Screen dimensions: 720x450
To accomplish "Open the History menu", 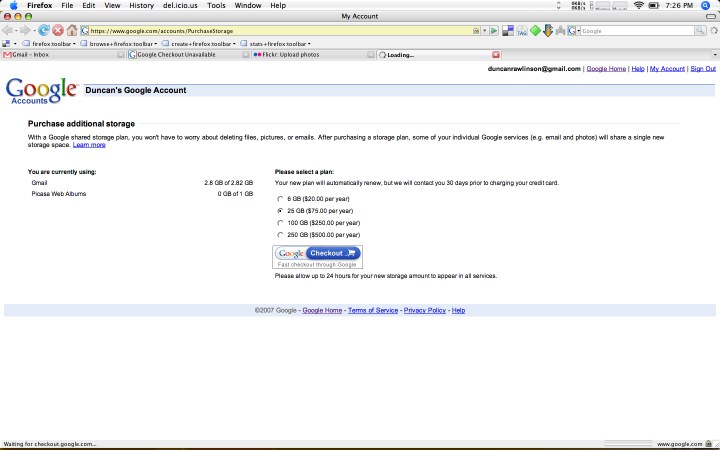I will pos(141,6).
